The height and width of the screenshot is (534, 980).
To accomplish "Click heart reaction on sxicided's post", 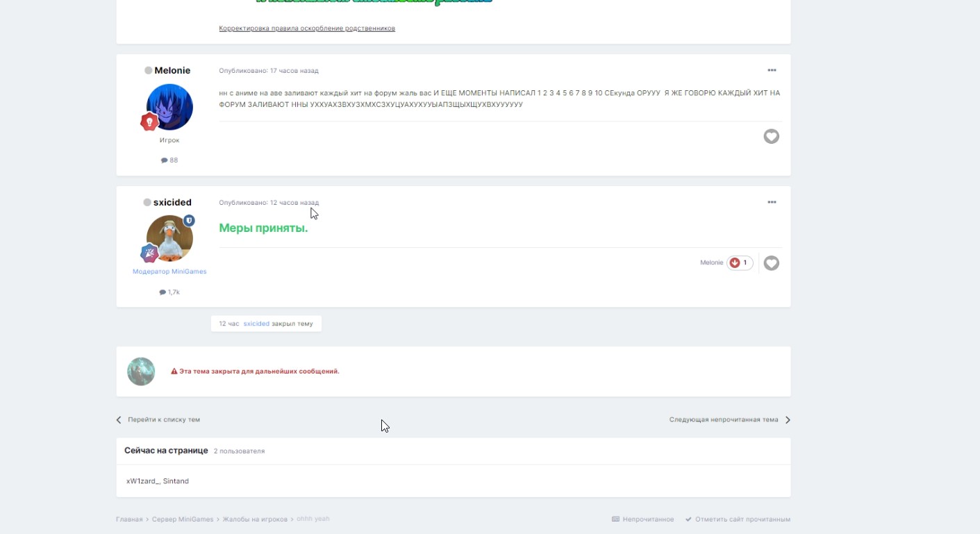I will click(x=771, y=263).
